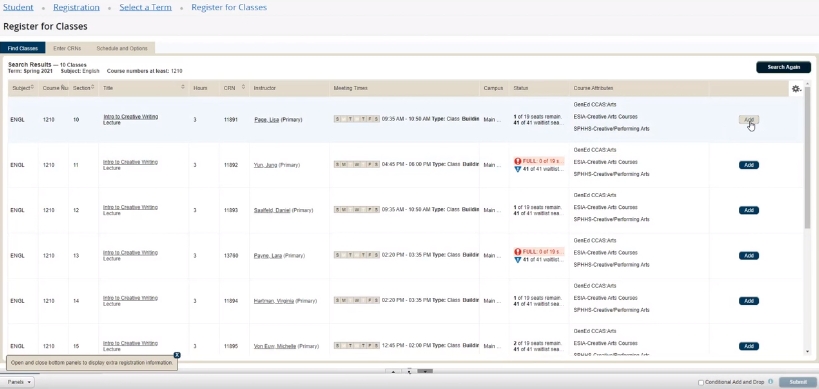Open Registration breadcrumb link
The height and width of the screenshot is (389, 819).
click(x=76, y=7)
